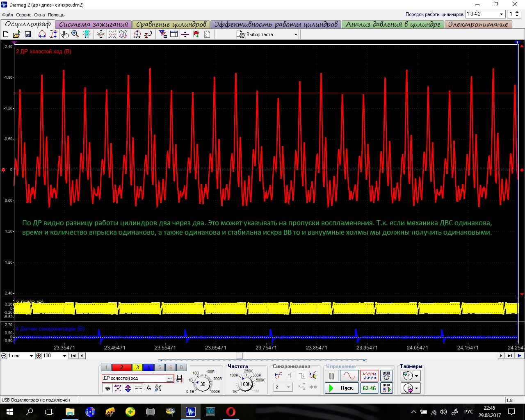
Task: Toggle red channel 2 button
Action: (x=121, y=367)
